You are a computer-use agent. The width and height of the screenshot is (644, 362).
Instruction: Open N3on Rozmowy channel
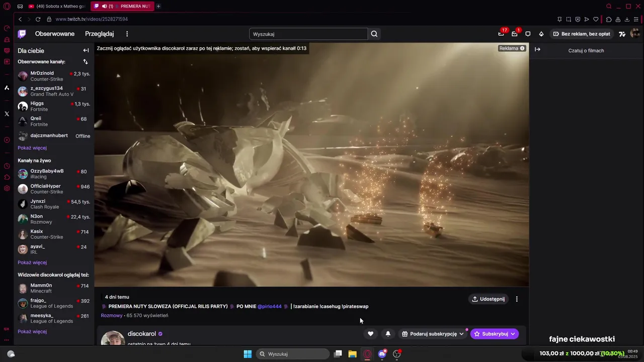click(x=54, y=219)
